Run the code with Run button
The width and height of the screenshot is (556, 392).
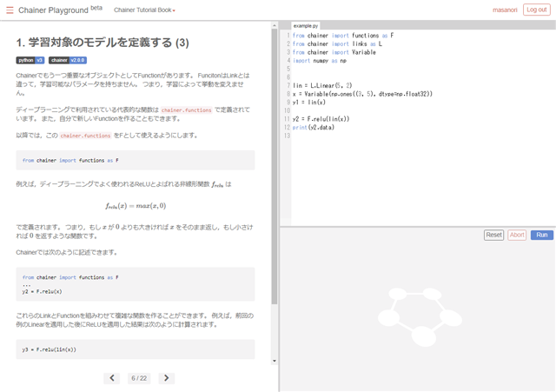point(541,235)
